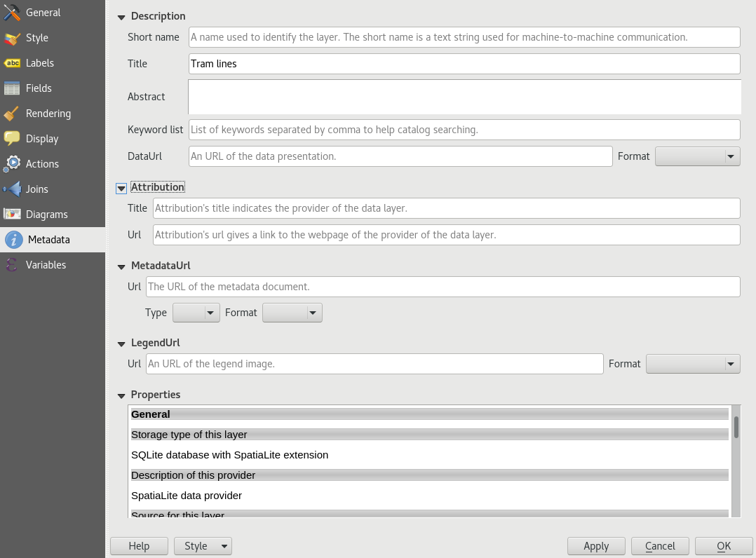Screen dimensions: 756x558
Task: Click into the MetadataUrl Url field
Action: (x=443, y=287)
